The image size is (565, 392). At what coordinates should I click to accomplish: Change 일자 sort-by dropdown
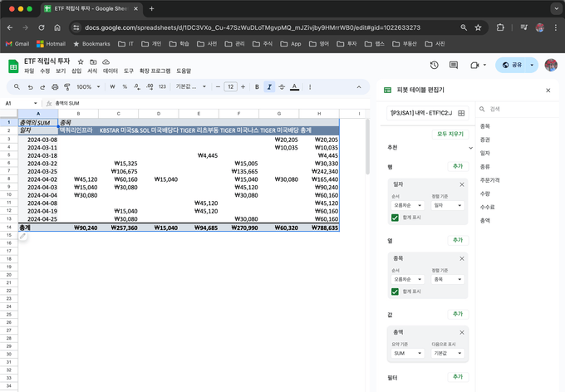pos(448,205)
